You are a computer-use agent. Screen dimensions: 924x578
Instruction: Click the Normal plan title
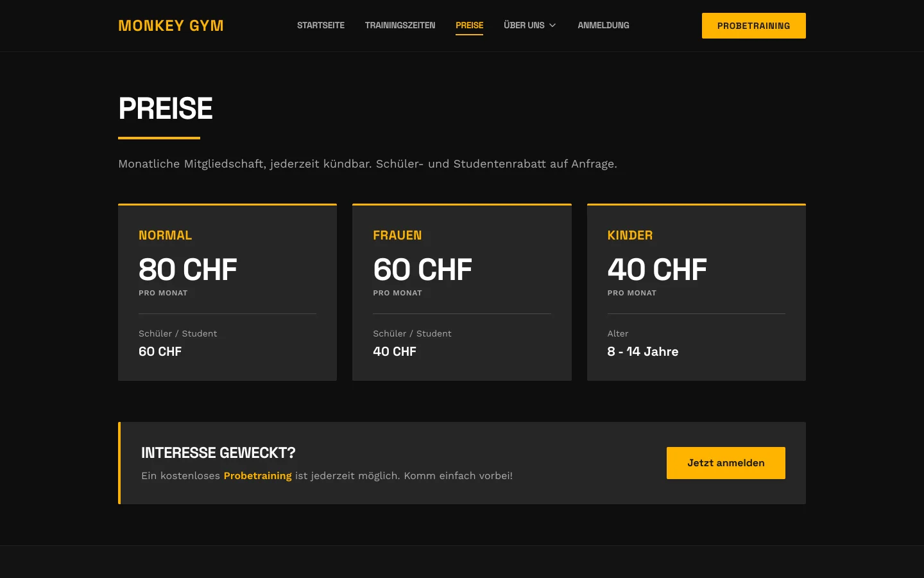pyautogui.click(x=165, y=236)
